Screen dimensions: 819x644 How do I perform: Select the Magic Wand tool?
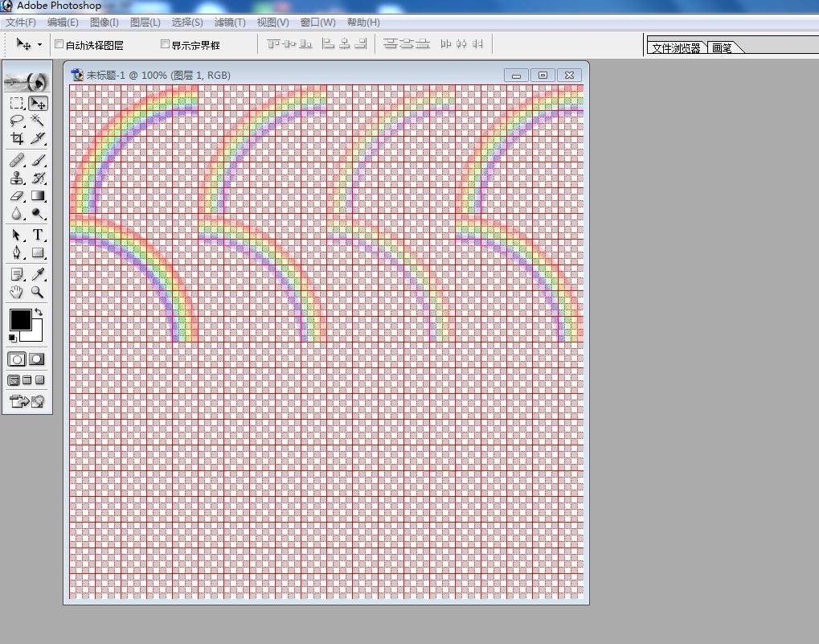click(38, 121)
